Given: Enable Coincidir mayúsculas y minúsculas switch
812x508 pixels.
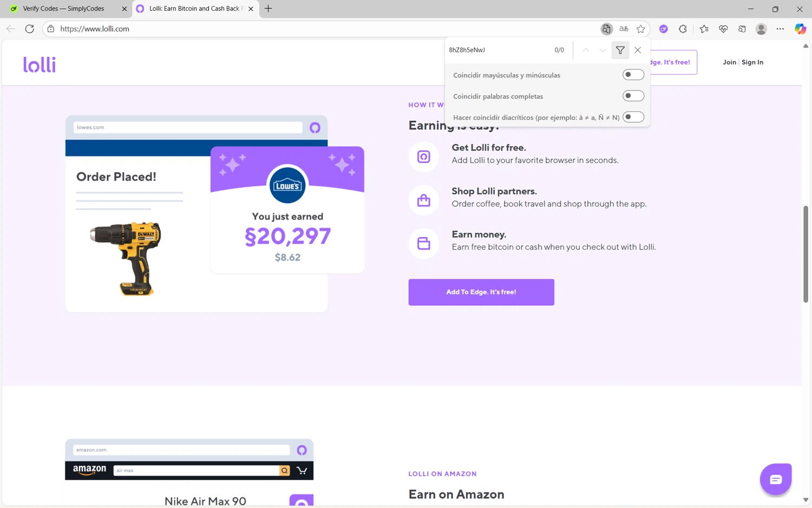Looking at the screenshot, I should pos(633,75).
